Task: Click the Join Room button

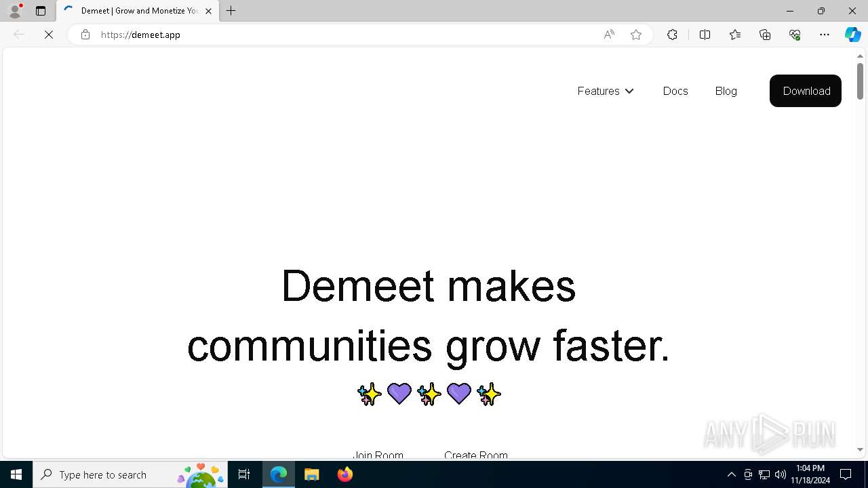Action: [x=378, y=455]
